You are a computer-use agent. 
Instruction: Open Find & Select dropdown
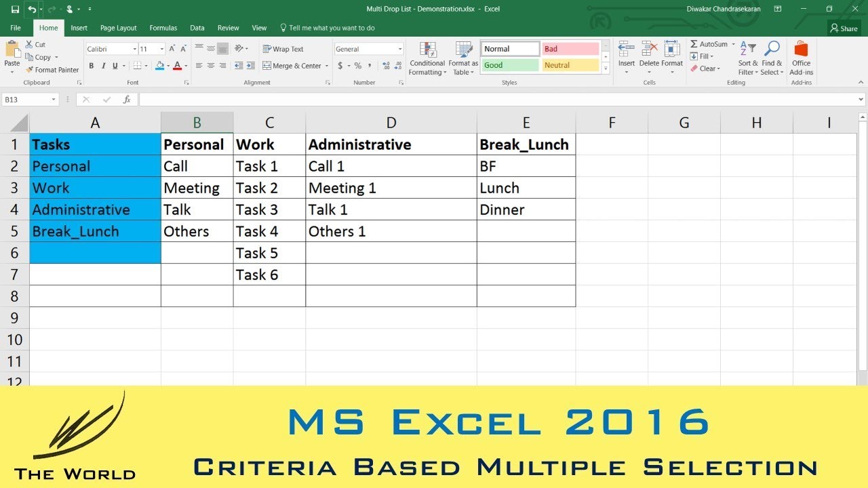pyautogui.click(x=771, y=59)
